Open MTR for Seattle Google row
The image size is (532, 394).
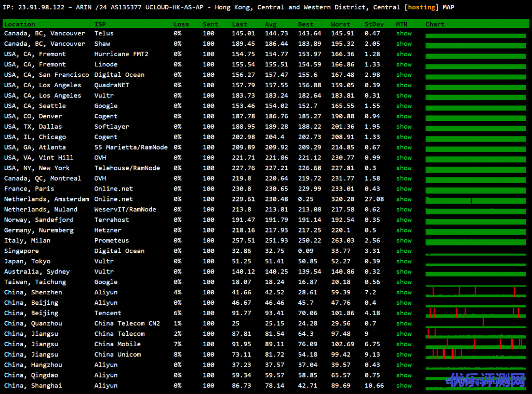point(404,106)
